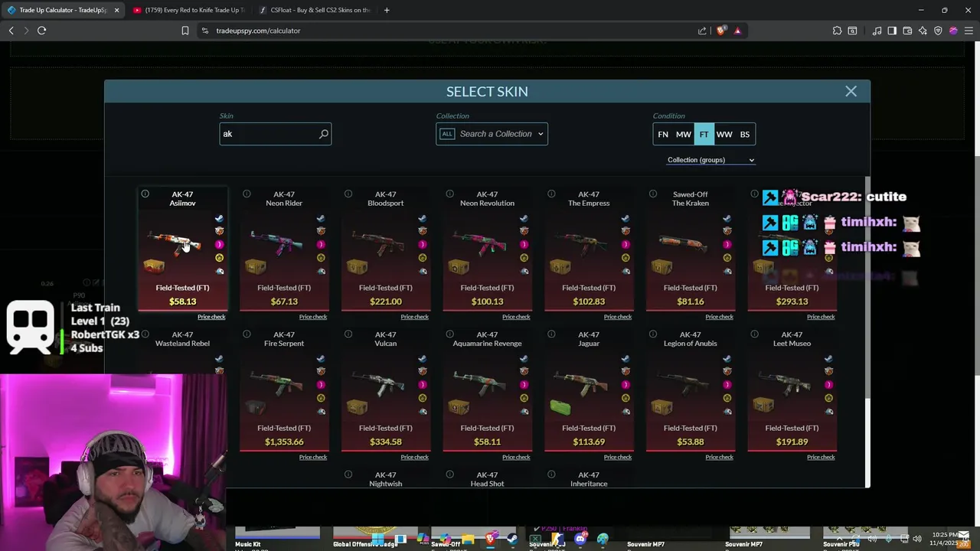Click Price check under AK-47 Jaguar
980x551 pixels.
618,457
